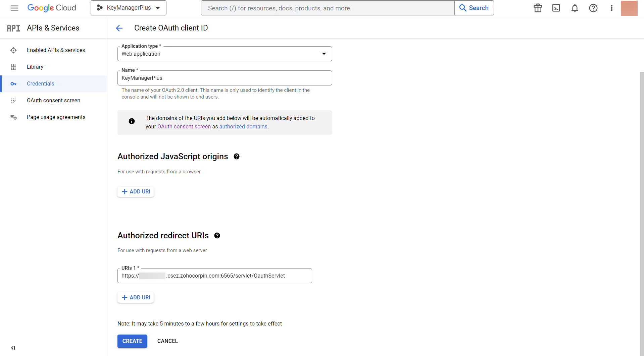Open the three-dot overflow menu in top bar
The width and height of the screenshot is (644, 356).
tap(611, 8)
